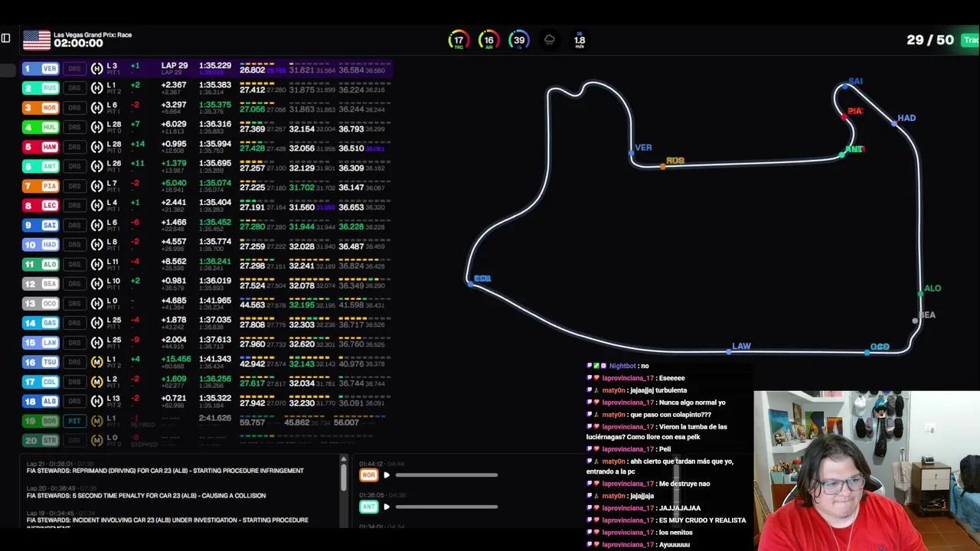Seek within the ANT radio progress bar
980x551 pixels.
click(446, 507)
